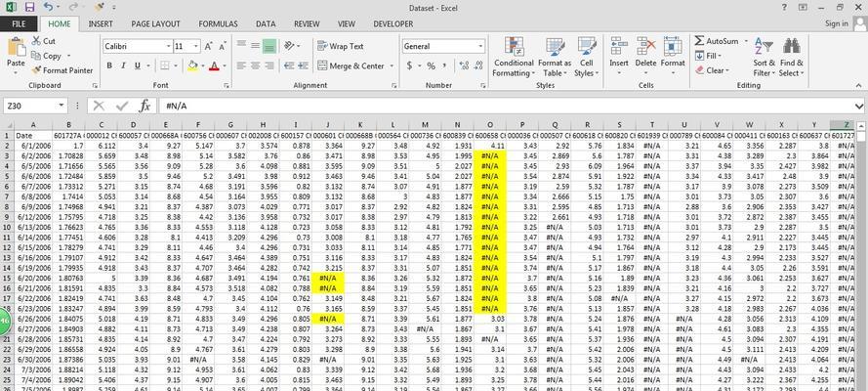Expand the formula bar chevron
Screen dimensions: 868x391
click(859, 106)
